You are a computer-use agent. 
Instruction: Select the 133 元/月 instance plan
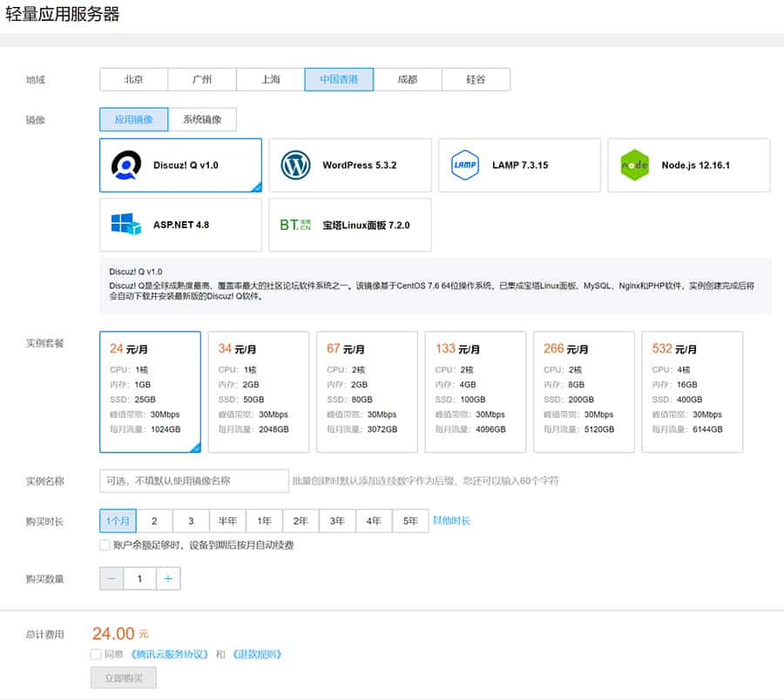pyautogui.click(x=476, y=392)
